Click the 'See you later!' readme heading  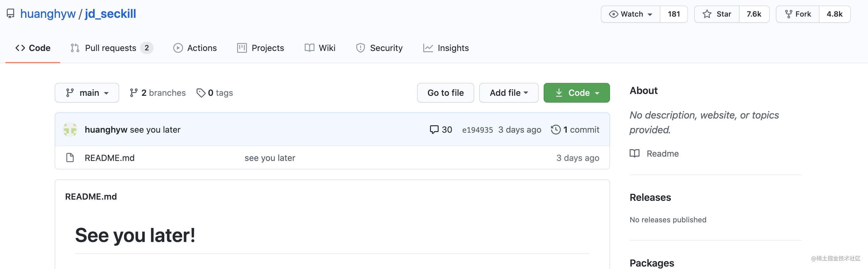coord(135,235)
